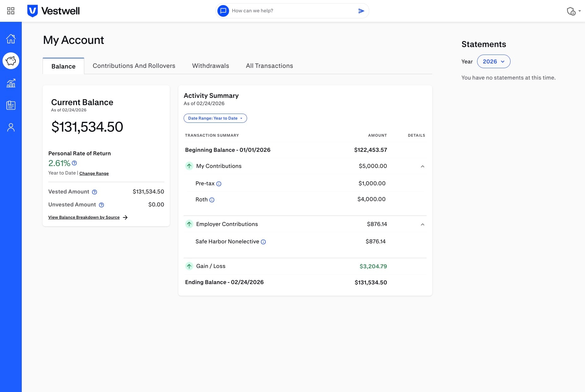Open the piggy bank account icon
Viewport: 585px width, 392px height.
click(x=11, y=61)
